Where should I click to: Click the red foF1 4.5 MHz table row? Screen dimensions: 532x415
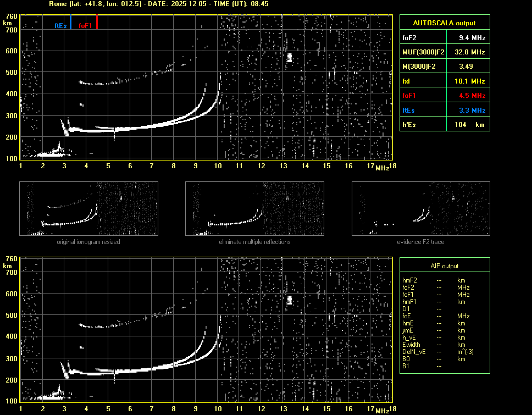pos(444,95)
